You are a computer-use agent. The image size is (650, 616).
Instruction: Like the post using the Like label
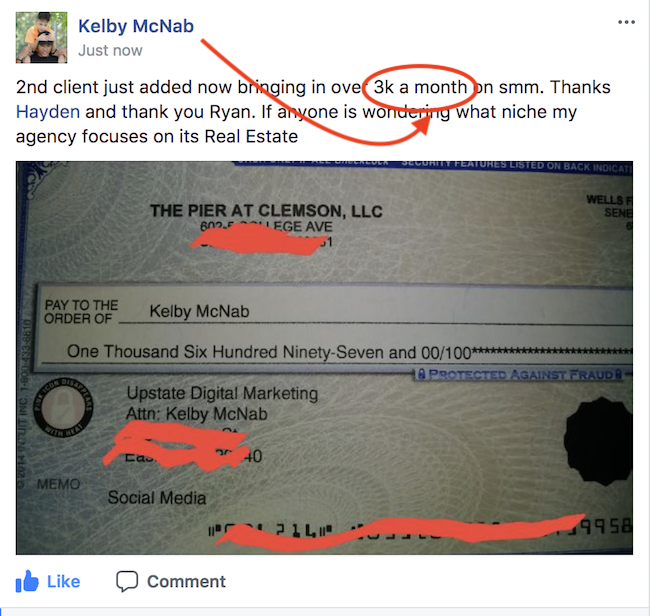tap(63, 581)
